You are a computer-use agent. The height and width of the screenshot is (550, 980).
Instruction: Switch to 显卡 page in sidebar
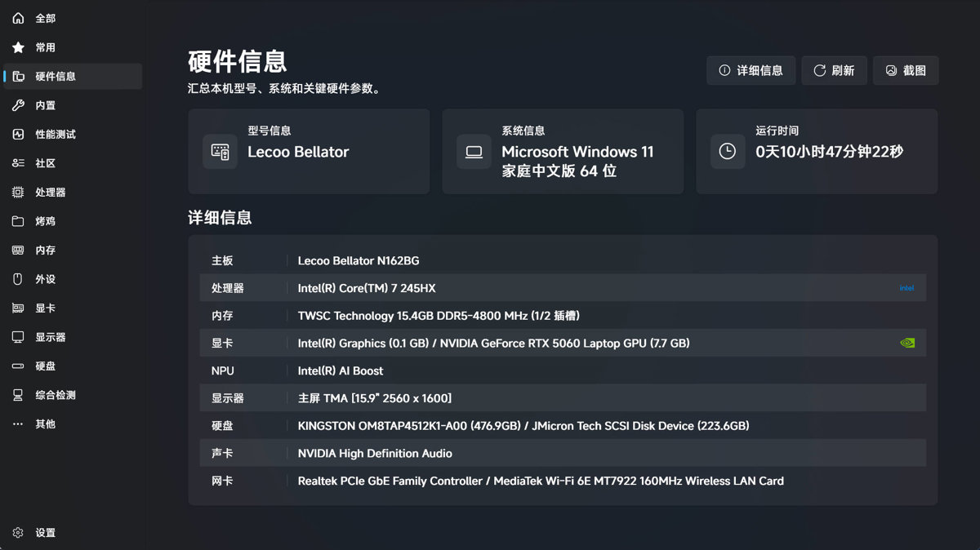pos(73,308)
